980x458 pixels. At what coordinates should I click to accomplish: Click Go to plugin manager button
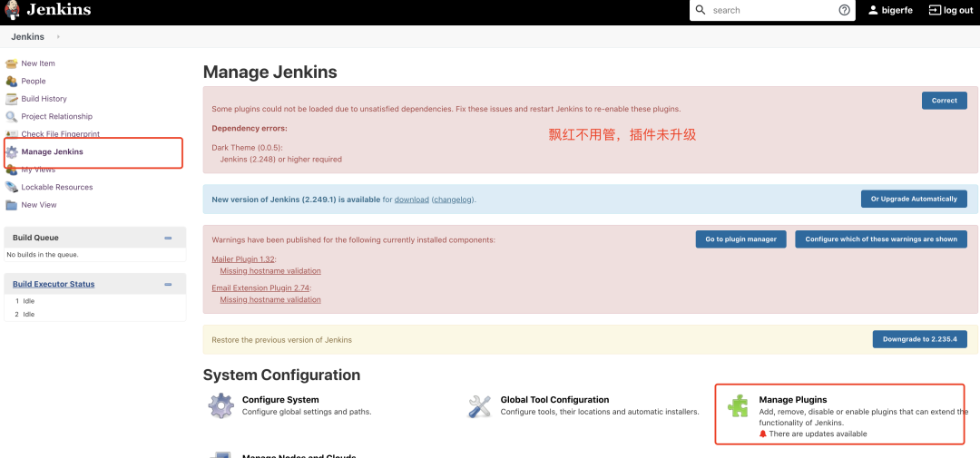tap(740, 239)
